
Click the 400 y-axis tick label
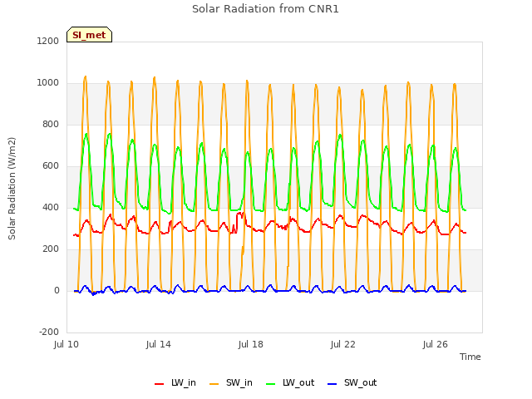tap(51, 207)
